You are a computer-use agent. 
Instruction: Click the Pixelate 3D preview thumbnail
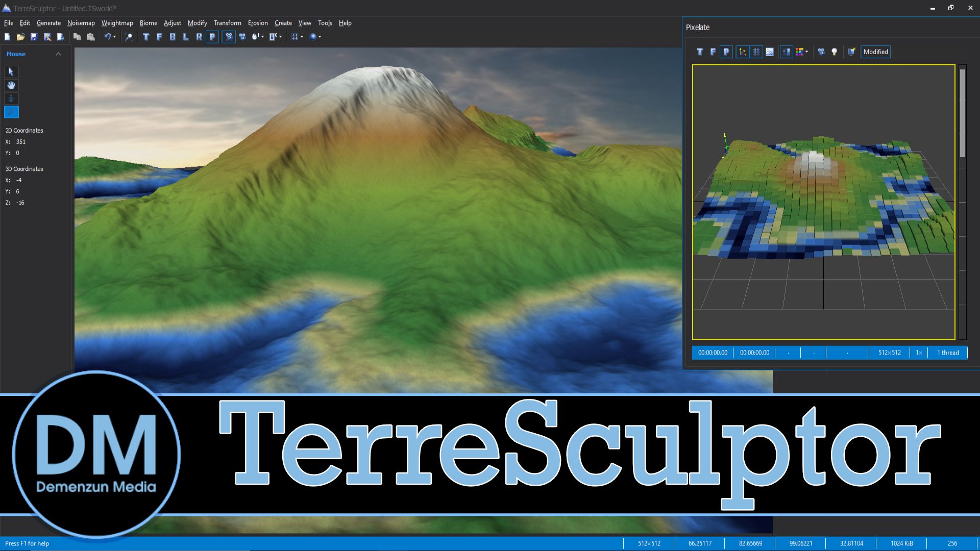[x=823, y=202]
